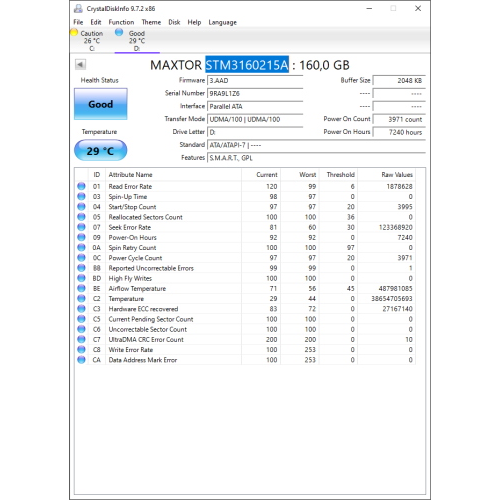
Task: Click the previous disk arrow button
Action: [x=80, y=64]
